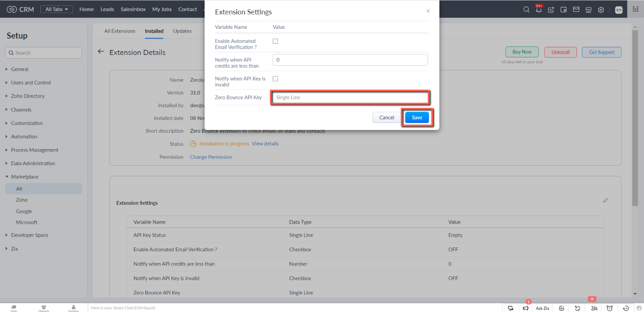This screenshot has height=312, width=644.
Task: Open the apps grid launcher
Action: pyautogui.click(x=635, y=9)
